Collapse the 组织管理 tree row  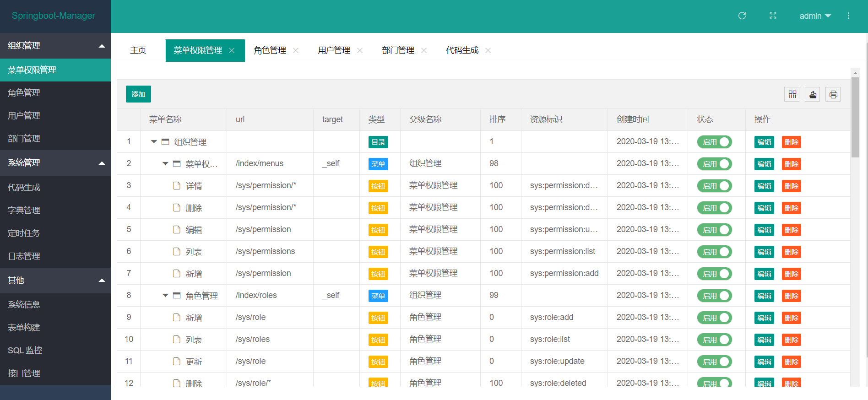(154, 142)
